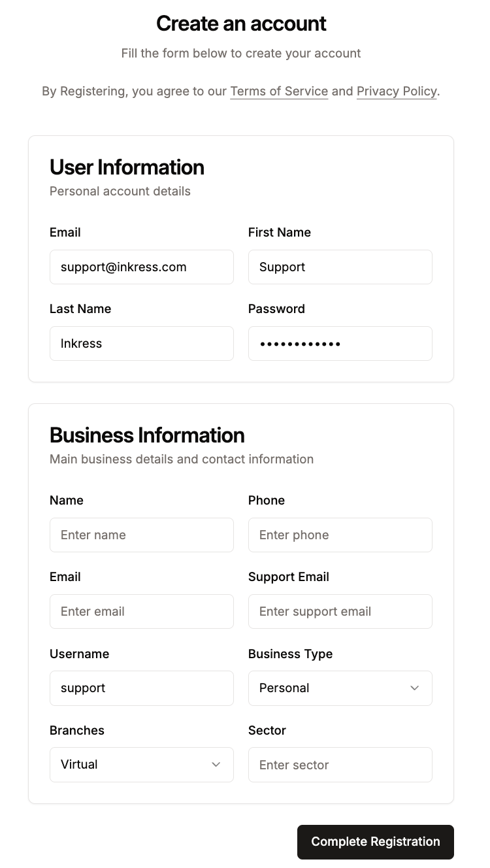Image resolution: width=490 pixels, height=868 pixels.
Task: Focus the user Email field with support@inkress.com
Action: (x=141, y=267)
